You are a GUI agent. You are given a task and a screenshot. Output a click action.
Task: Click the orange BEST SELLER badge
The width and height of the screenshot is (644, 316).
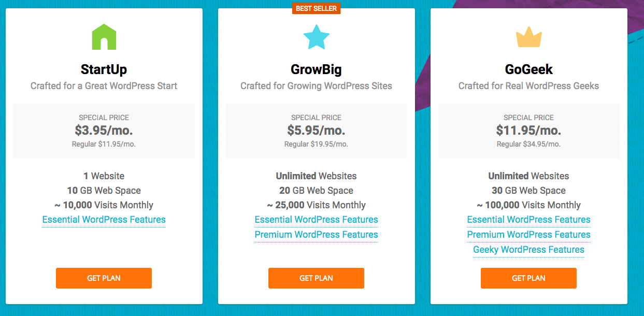pyautogui.click(x=317, y=8)
